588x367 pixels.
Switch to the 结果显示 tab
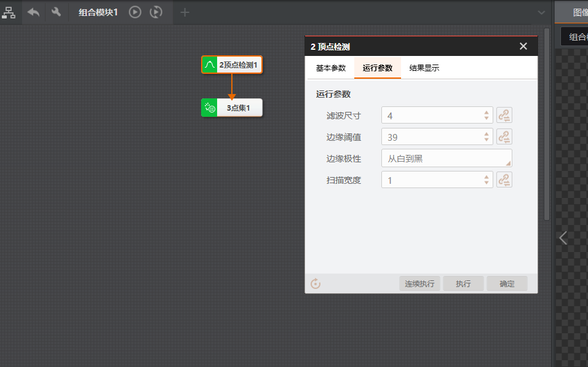(x=424, y=68)
